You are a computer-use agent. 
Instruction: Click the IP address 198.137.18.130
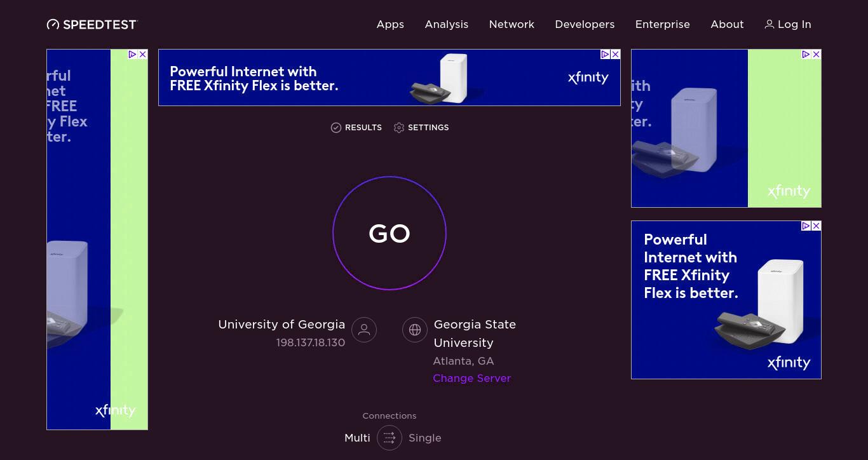(311, 342)
